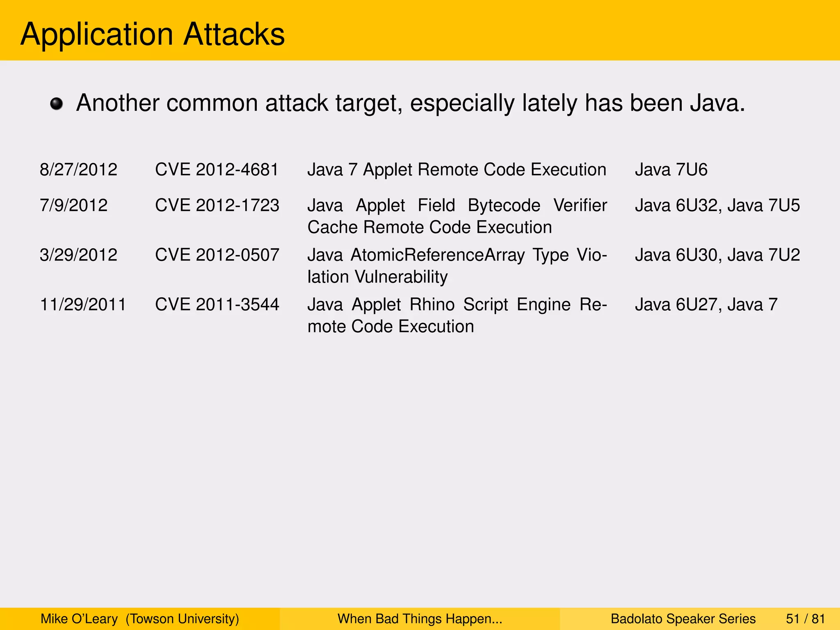Select CVE 2011-3544 cell
The height and width of the screenshot is (630, 840).
point(217,304)
